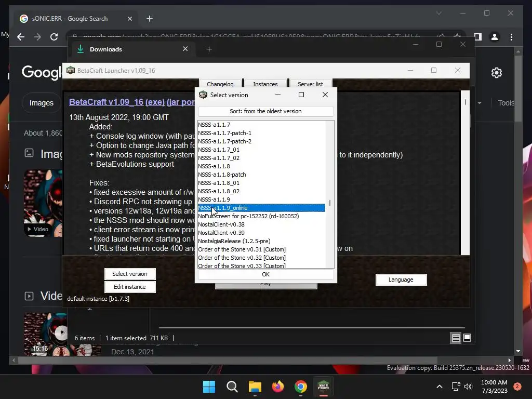
Task: Close the Downloads tab
Action: [x=185, y=49]
